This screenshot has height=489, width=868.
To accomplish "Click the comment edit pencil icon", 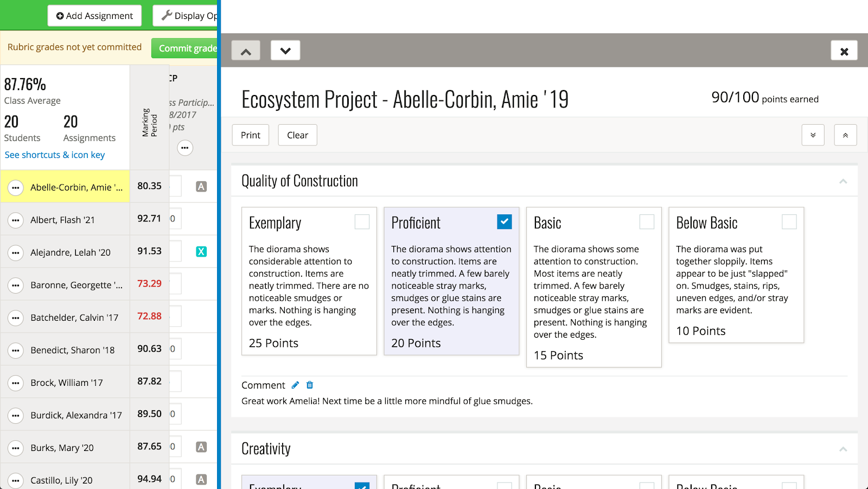I will pyautogui.click(x=295, y=385).
